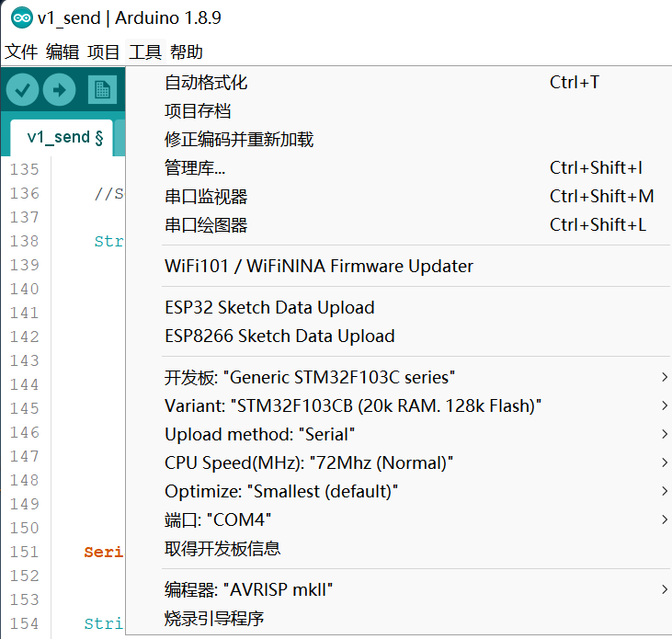Expand Variant STM32F103CB submenu

[398, 405]
